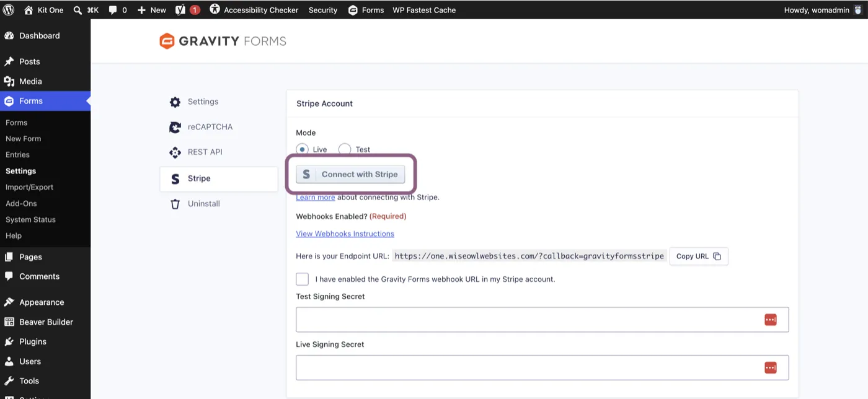Image resolution: width=868 pixels, height=399 pixels.
Task: Select the Live mode radio button
Action: (x=302, y=149)
